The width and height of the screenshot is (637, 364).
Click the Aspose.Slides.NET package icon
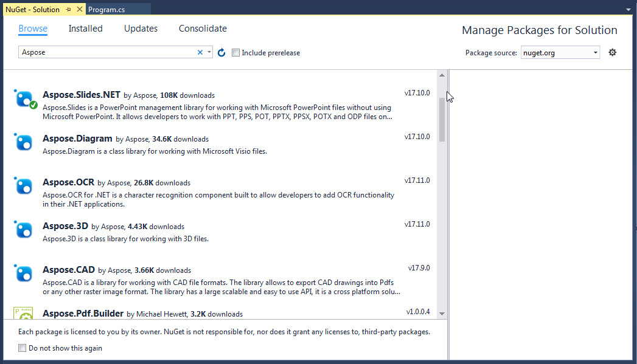[25, 100]
